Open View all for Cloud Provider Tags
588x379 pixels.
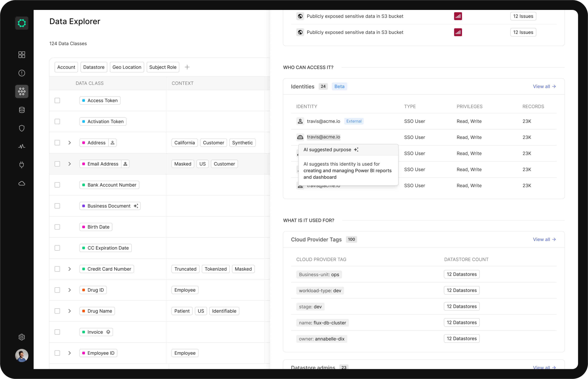[x=544, y=239]
